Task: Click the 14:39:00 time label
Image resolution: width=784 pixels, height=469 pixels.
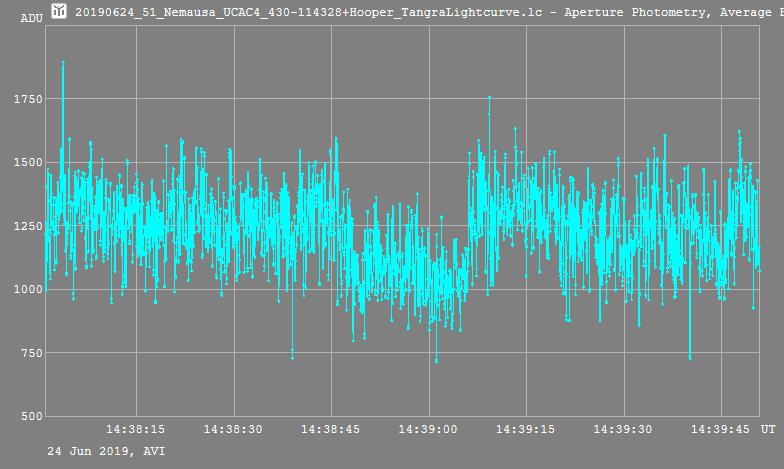Action: pyautogui.click(x=428, y=430)
